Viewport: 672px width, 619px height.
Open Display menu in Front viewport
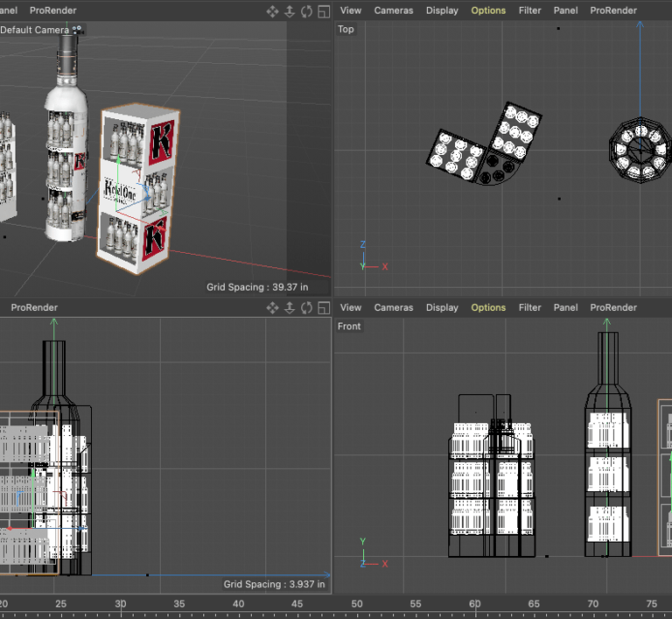[x=442, y=307]
